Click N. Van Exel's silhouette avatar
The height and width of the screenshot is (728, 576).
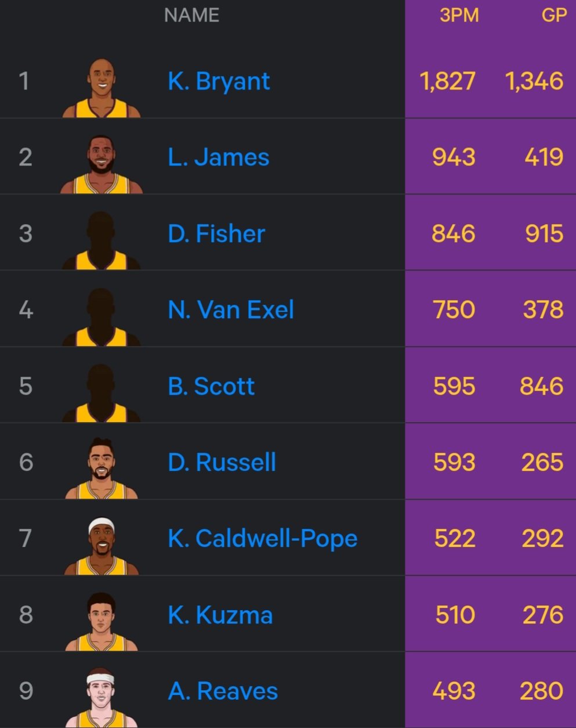pos(102,317)
